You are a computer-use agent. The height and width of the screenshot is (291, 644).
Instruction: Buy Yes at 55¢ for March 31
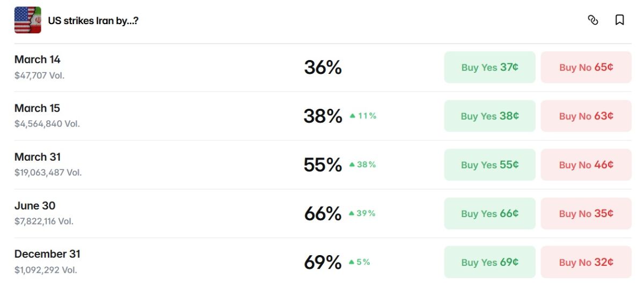[489, 165]
